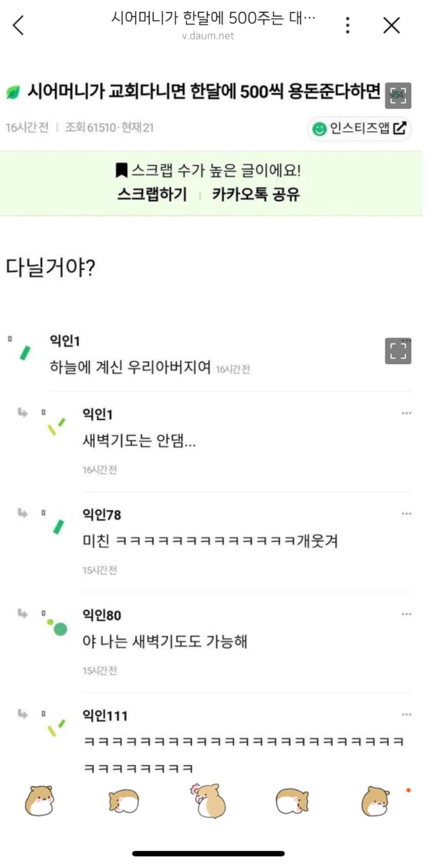Open fullscreen view of 익인1's comment area
The image size is (430, 868).
[397, 350]
